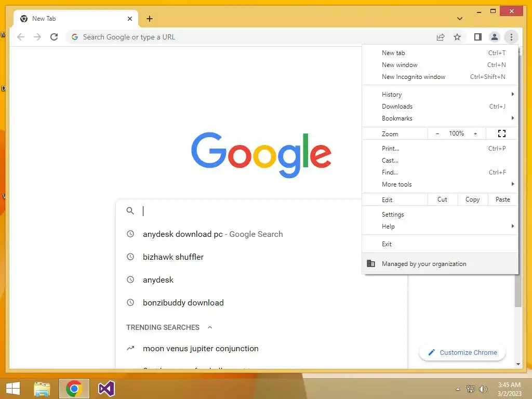532x399 pixels.
Task: Bookmark this tab with the star icon
Action: (x=457, y=37)
